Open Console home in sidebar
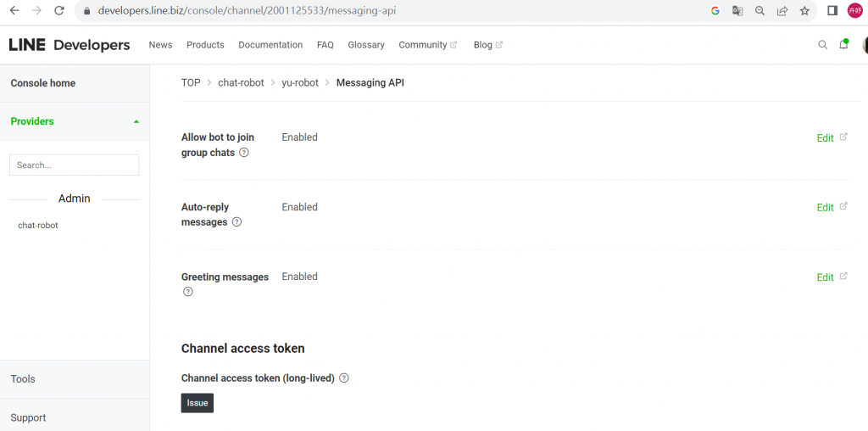The width and height of the screenshot is (868, 431). [43, 83]
